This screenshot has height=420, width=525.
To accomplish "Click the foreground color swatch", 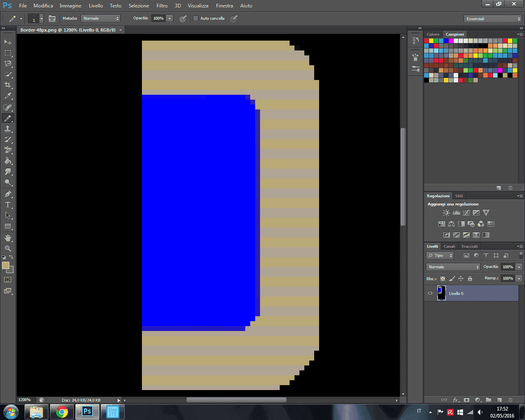I will 5,265.
